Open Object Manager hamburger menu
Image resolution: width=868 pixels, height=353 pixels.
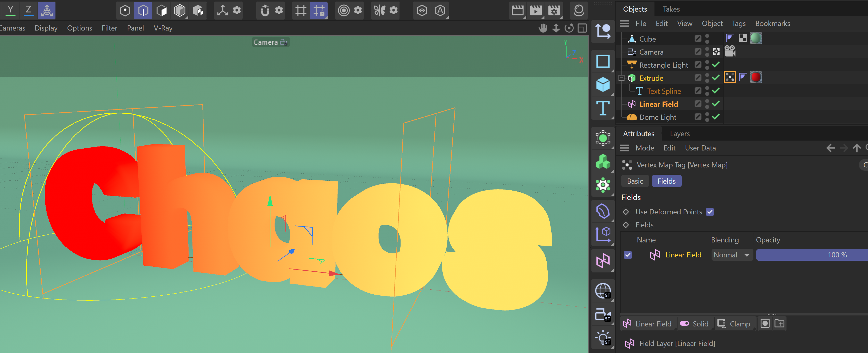(625, 23)
